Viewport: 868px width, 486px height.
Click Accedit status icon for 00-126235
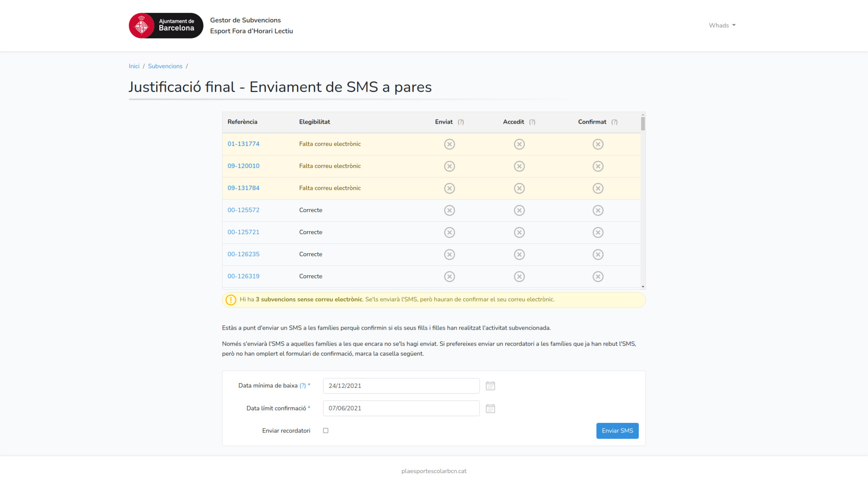519,254
